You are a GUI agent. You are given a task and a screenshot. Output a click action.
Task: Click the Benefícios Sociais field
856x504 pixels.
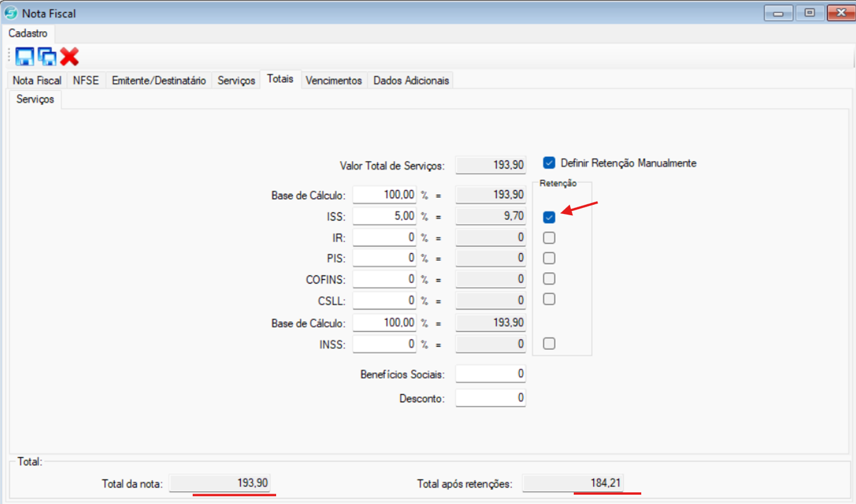pos(490,373)
